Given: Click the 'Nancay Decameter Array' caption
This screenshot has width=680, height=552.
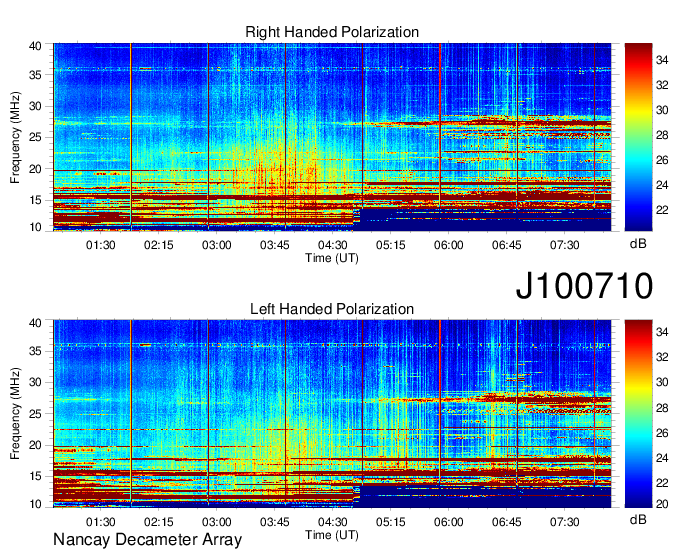Looking at the screenshot, I should pos(147,539).
